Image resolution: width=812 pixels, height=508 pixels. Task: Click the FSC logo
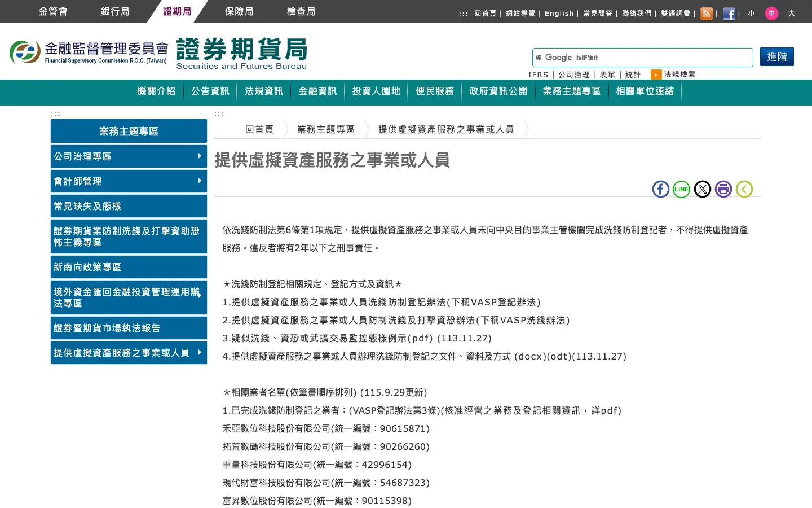tap(89, 52)
